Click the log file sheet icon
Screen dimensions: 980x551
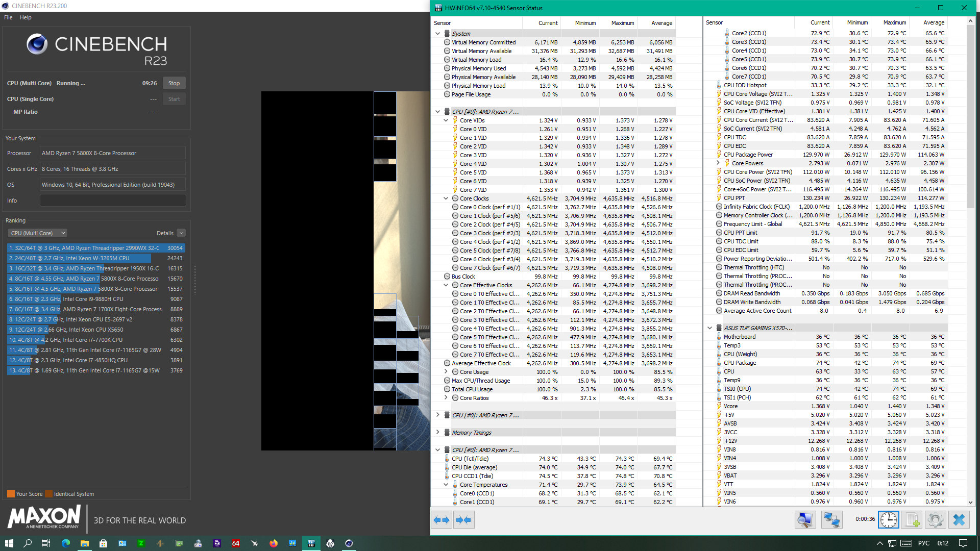913,520
